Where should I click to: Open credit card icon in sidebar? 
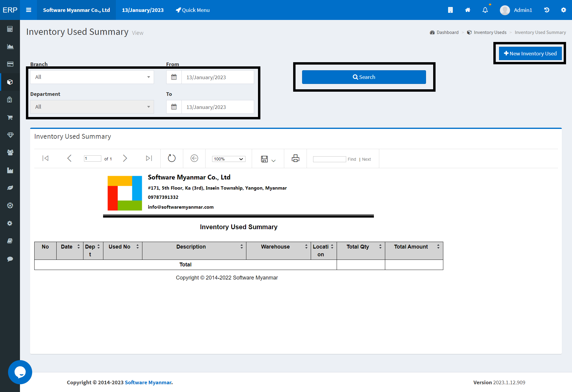pos(10,64)
